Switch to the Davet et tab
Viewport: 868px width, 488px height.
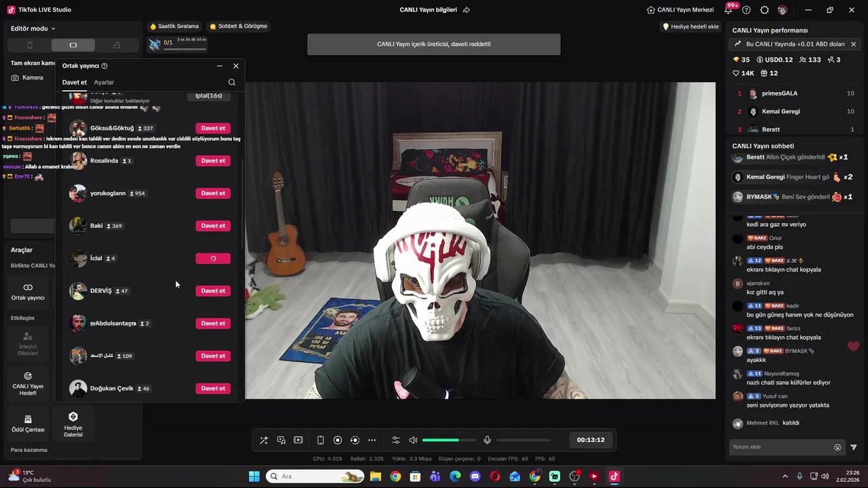pos(75,83)
